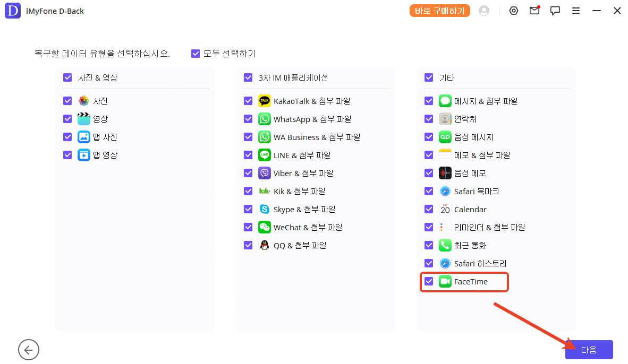Open the user account profile icon
Image resolution: width=628 pixels, height=364 pixels.
pyautogui.click(x=484, y=11)
